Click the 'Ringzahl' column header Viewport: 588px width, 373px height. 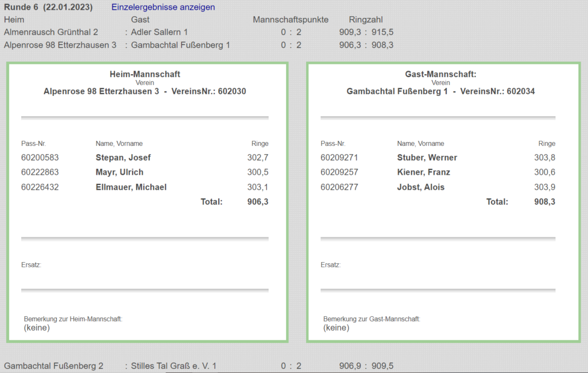click(366, 20)
